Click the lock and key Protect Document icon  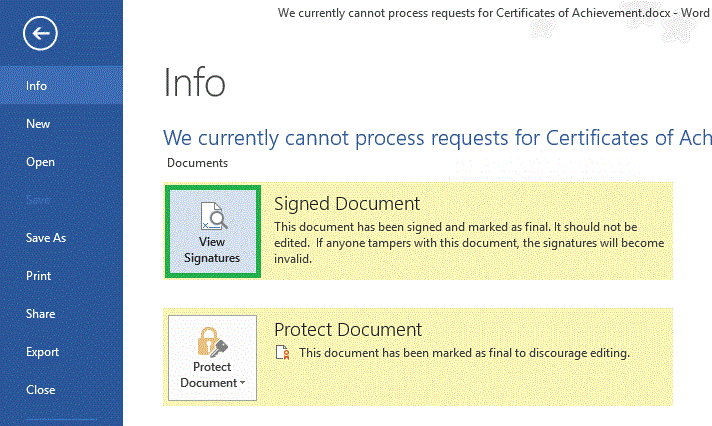212,340
